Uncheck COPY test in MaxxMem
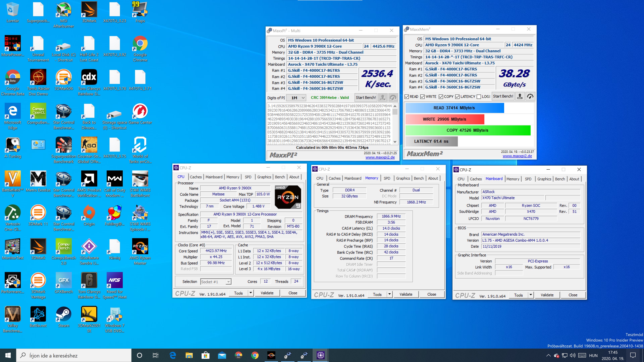 pyautogui.click(x=441, y=96)
